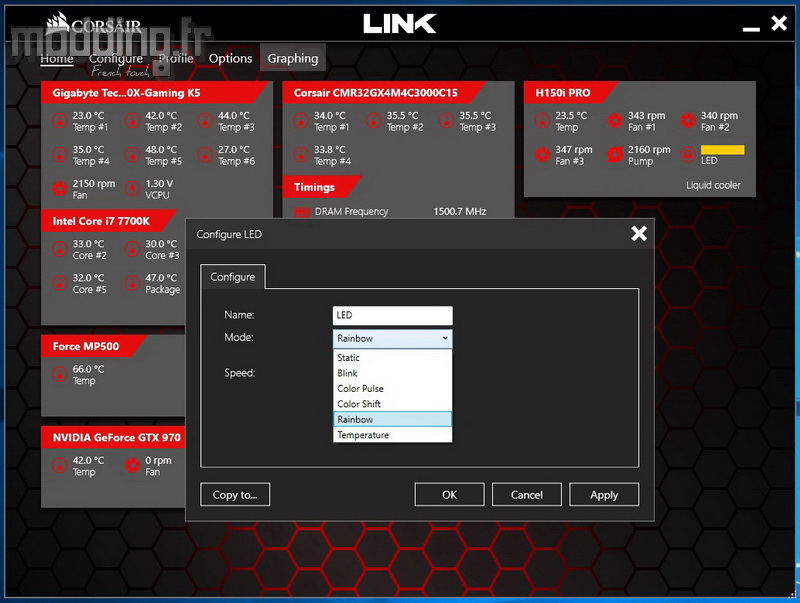800x603 pixels.
Task: Click Temp #3 44.0 °C icon on Gigabyte panel
Action: point(205,121)
